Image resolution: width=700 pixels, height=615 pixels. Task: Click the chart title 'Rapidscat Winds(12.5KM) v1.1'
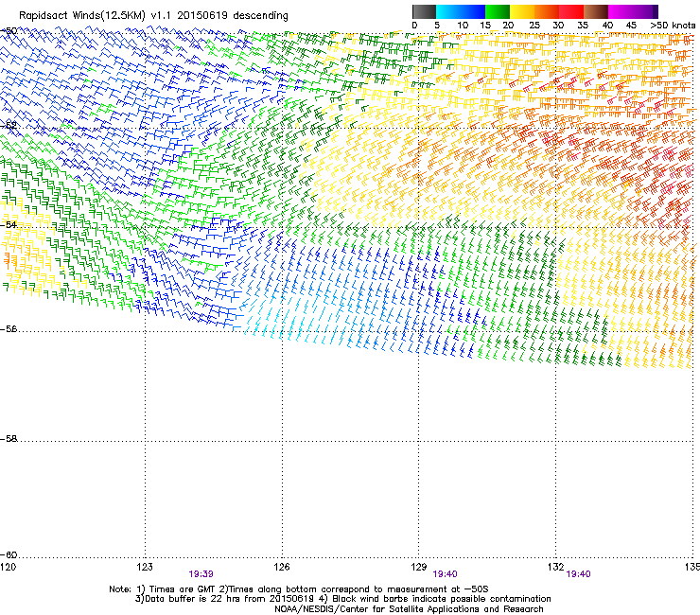(x=95, y=16)
